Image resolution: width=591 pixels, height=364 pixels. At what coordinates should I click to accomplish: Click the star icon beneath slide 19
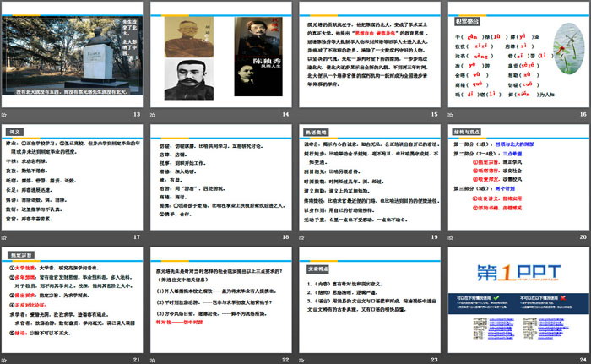pyautogui.click(x=300, y=236)
